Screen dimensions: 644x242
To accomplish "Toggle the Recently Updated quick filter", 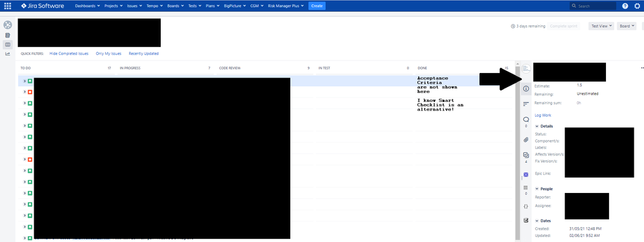I will click(144, 54).
